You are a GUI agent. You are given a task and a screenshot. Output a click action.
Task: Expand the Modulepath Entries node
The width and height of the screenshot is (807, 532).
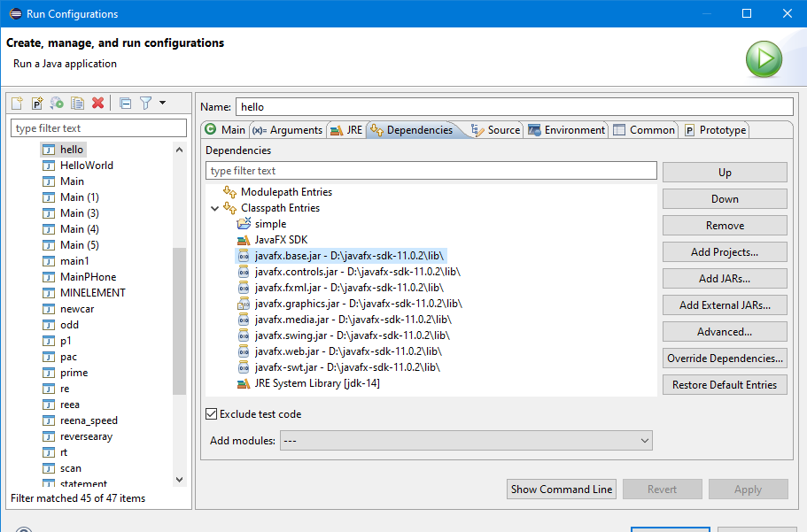point(216,191)
